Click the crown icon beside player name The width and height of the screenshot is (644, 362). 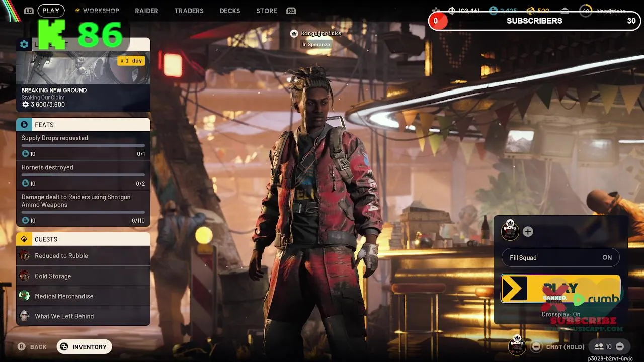tap(294, 33)
